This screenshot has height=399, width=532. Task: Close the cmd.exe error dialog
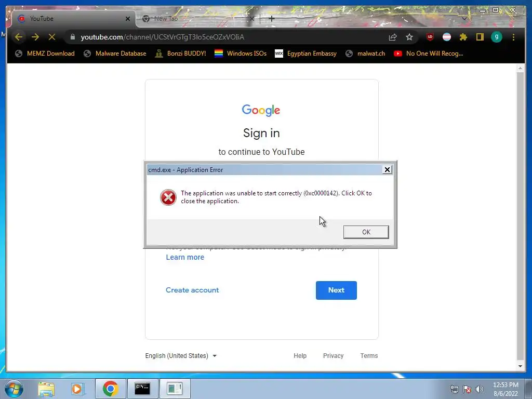[387, 170]
